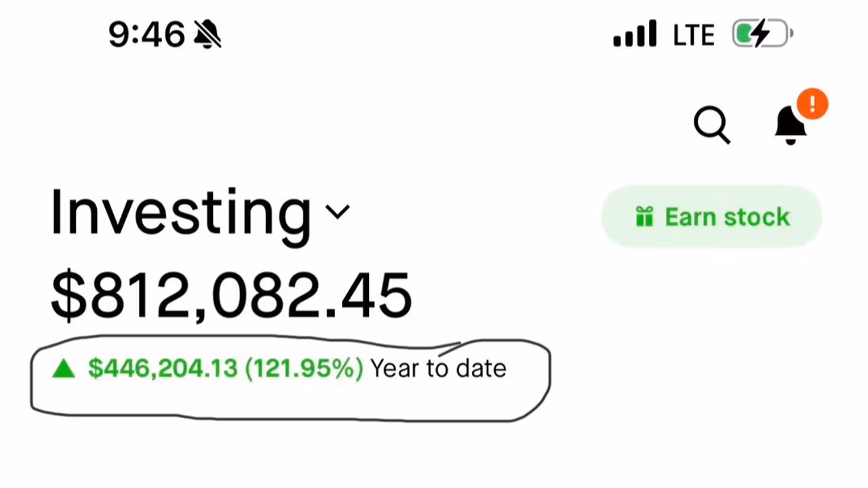
Task: Select the Year to date label
Action: pyautogui.click(x=439, y=369)
